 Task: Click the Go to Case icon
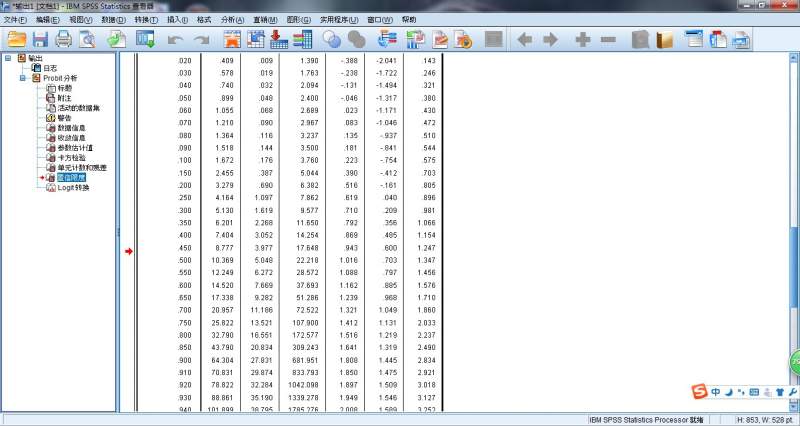[x=256, y=39]
